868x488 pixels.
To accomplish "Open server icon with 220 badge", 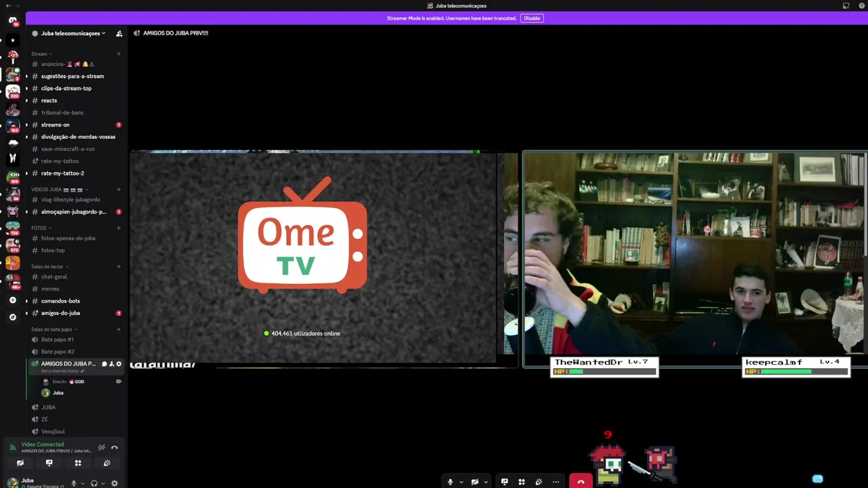I will pos(13,91).
